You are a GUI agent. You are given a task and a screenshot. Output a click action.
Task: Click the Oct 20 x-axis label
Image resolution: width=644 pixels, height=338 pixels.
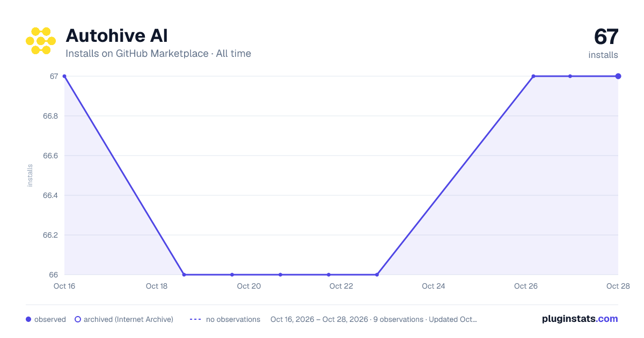click(249, 286)
